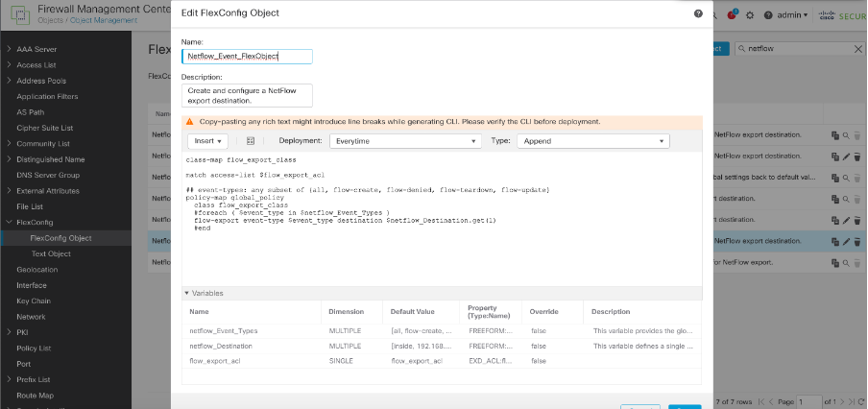Click the Override column header
This screenshot has width=868, height=409.
pyautogui.click(x=543, y=312)
